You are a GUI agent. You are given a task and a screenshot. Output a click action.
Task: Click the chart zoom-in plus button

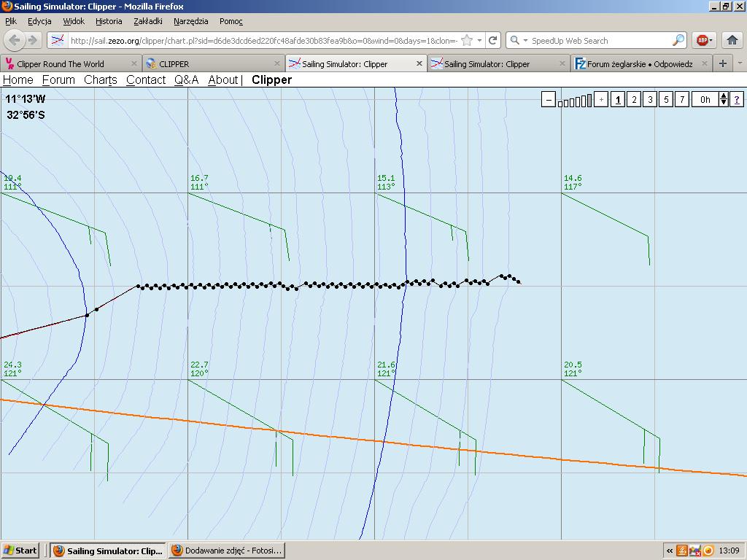pyautogui.click(x=601, y=100)
